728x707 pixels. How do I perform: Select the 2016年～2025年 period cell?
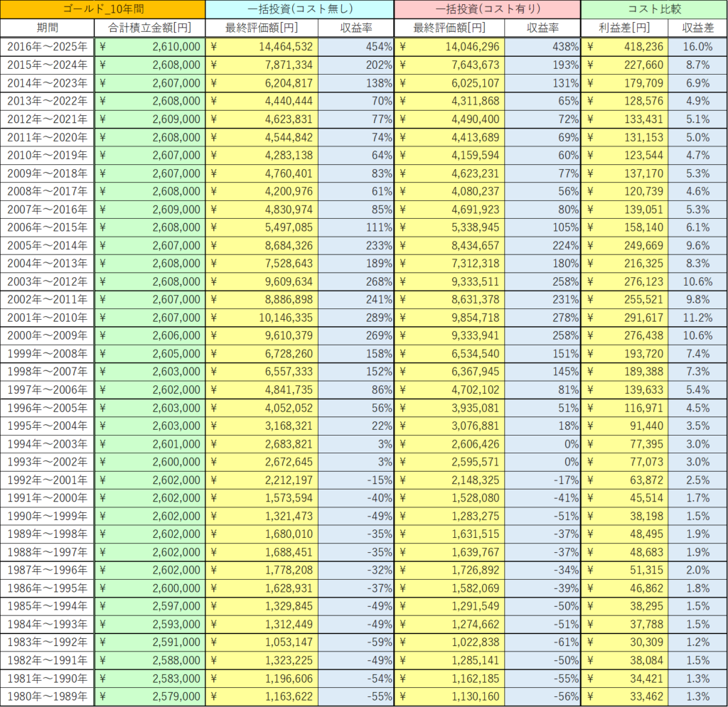pyautogui.click(x=48, y=46)
